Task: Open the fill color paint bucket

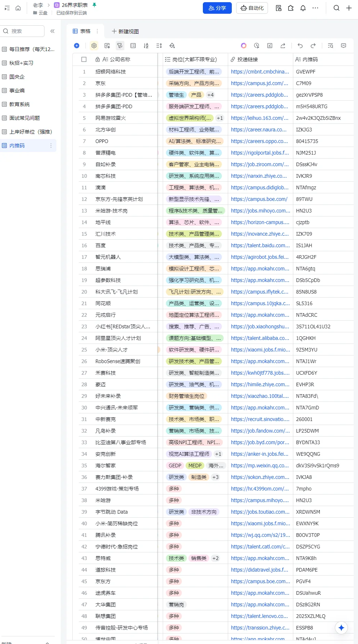Action: pos(172,46)
